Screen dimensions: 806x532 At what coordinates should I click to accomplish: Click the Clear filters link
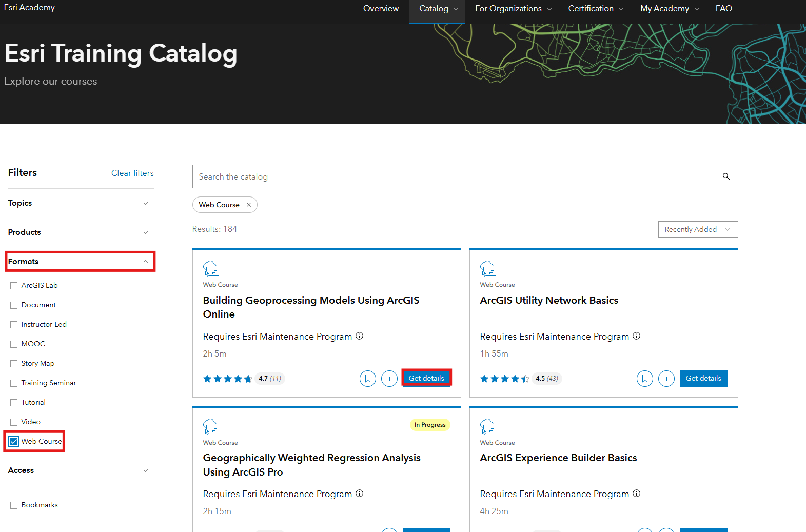pos(132,173)
